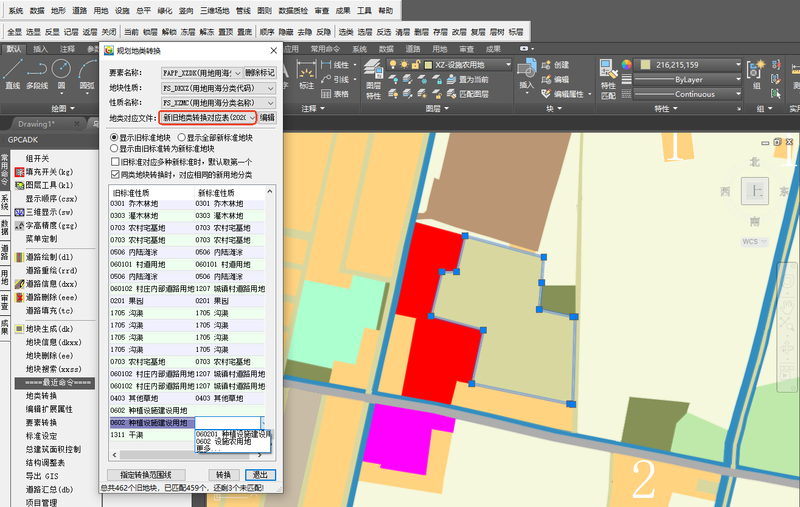
Task: Open the 三维场地 item in the top menu bar
Action: pos(214,10)
